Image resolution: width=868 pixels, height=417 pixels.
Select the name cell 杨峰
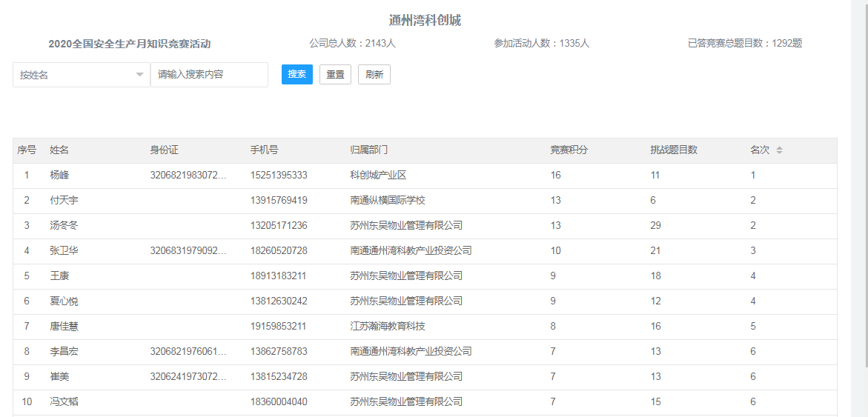59,176
